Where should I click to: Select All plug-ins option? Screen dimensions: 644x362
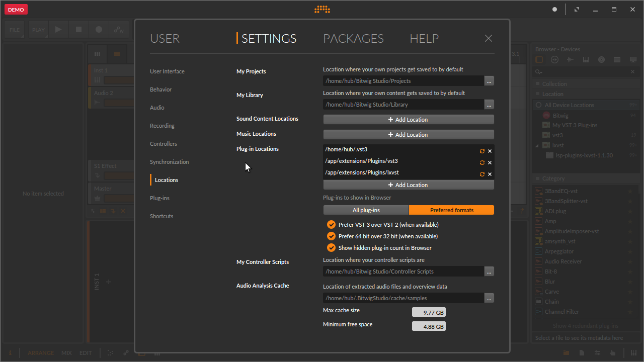366,210
